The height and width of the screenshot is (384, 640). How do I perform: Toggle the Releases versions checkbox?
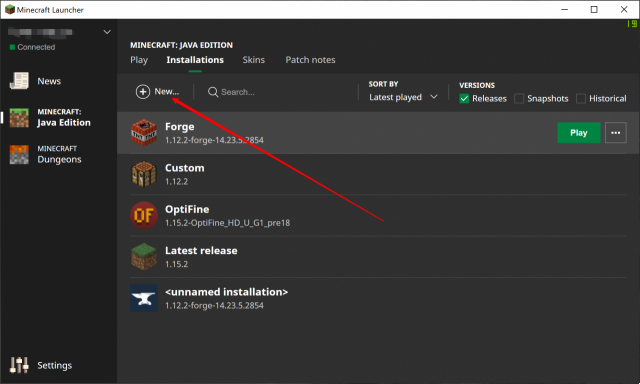pos(464,98)
